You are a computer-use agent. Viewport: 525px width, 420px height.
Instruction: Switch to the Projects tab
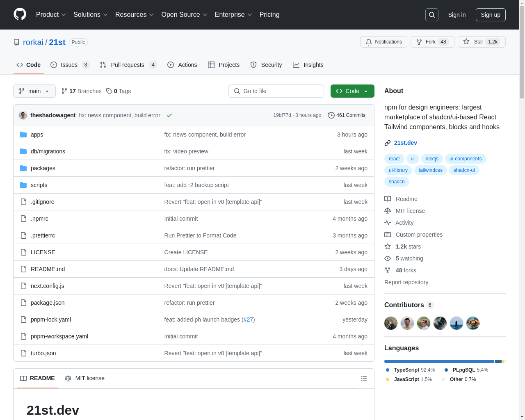(224, 65)
